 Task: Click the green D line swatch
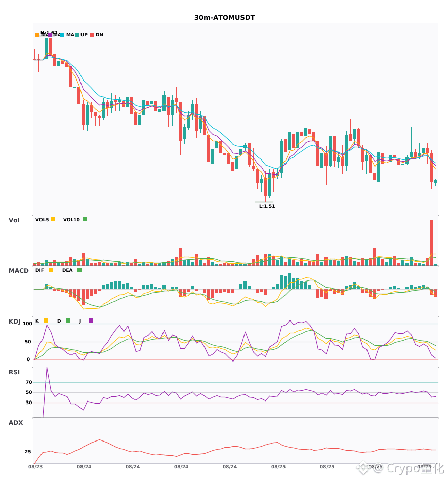[x=68, y=320]
